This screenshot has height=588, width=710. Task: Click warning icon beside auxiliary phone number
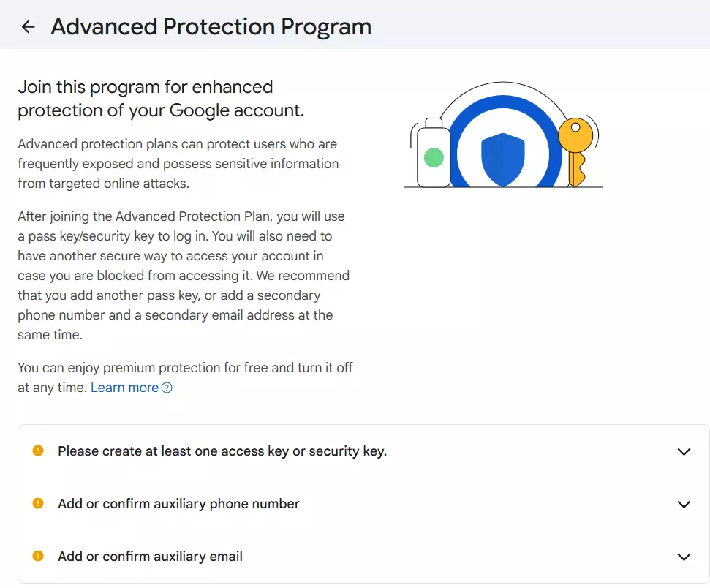pos(38,503)
